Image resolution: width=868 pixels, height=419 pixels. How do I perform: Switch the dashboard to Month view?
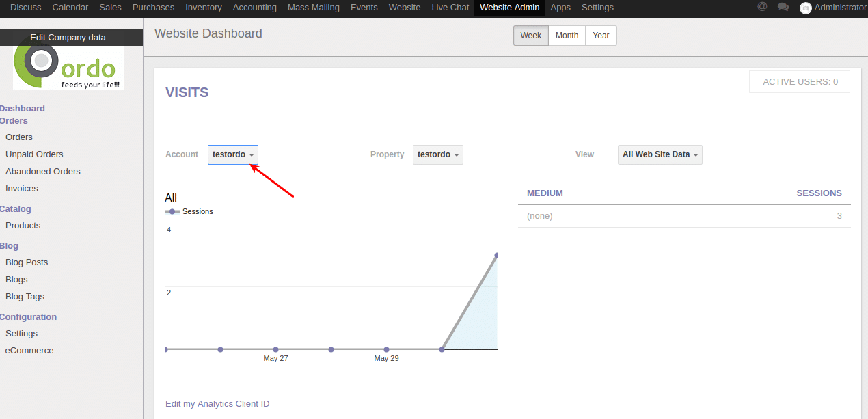coord(567,36)
